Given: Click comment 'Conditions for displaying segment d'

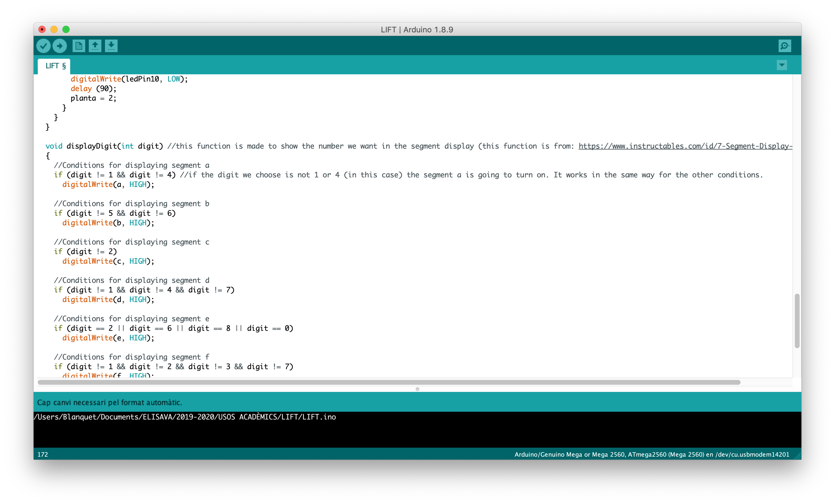Looking at the screenshot, I should [131, 280].
